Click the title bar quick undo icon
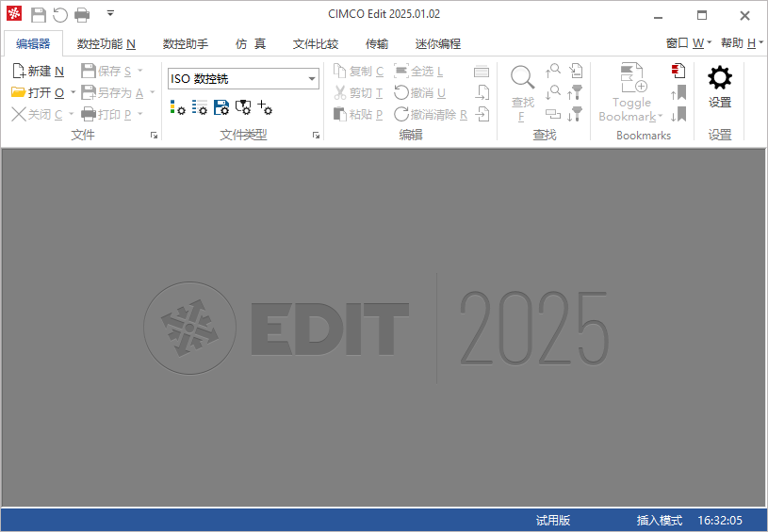Image resolution: width=768 pixels, height=532 pixels. click(60, 15)
